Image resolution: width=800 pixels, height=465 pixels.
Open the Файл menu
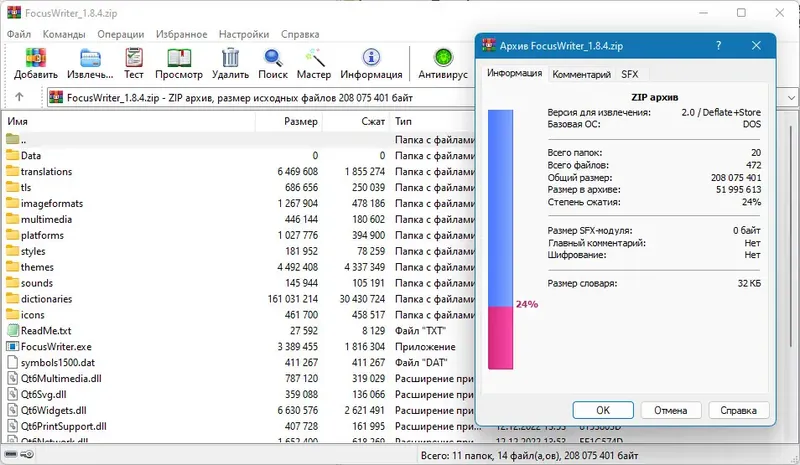(x=19, y=34)
